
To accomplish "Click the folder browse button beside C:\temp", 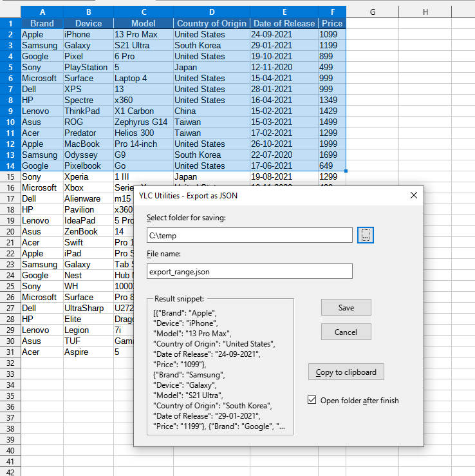I will pyautogui.click(x=365, y=235).
